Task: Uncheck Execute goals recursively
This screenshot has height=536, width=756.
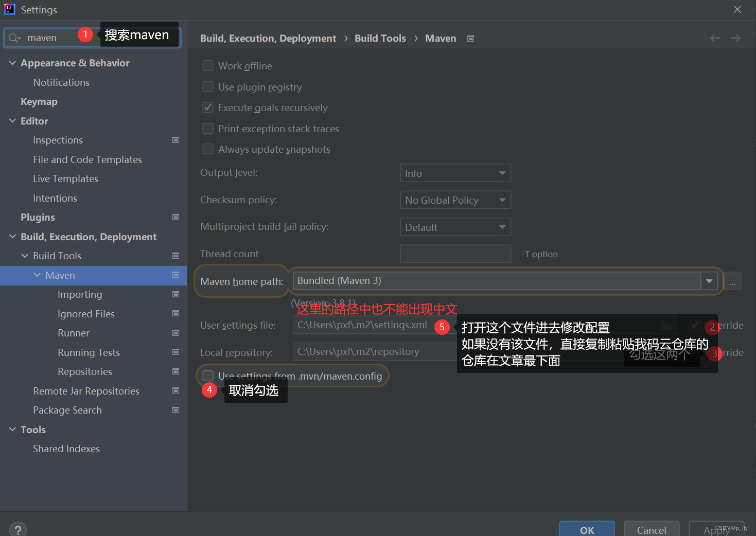Action: 208,108
